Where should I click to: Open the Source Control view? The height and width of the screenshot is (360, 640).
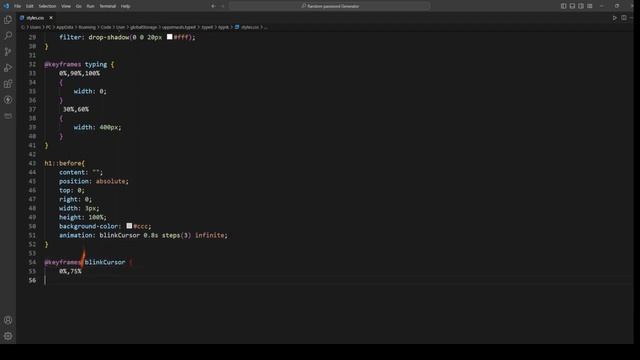click(8, 52)
